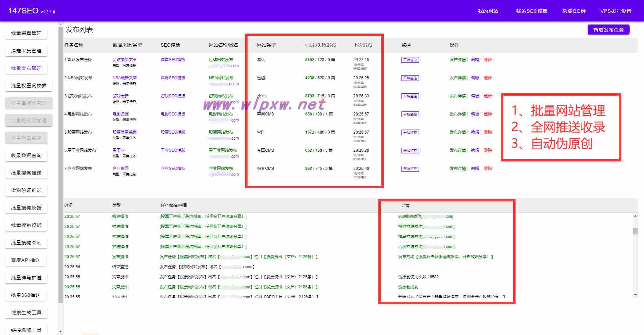Toggle 开始监控 for NBA网站发布 row
This screenshot has width=644, height=335.
coord(410,78)
